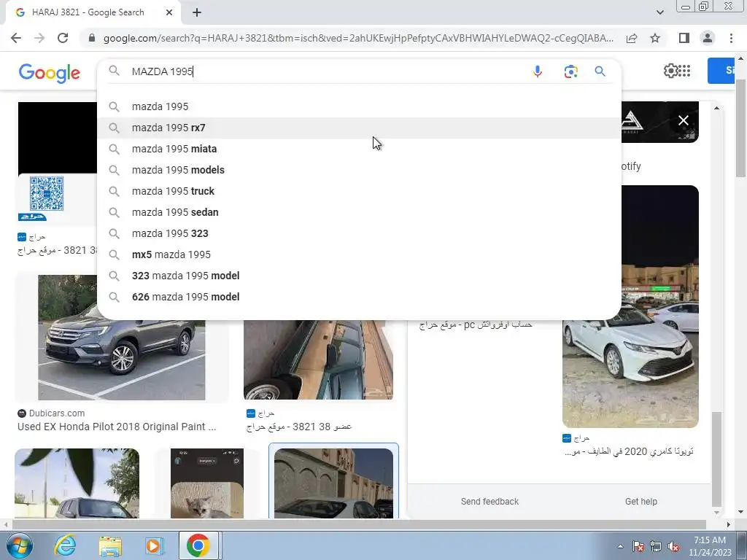The width and height of the screenshot is (747, 560).
Task: Choose the '323 mazda 1995 model' suggestion
Action: (x=359, y=276)
